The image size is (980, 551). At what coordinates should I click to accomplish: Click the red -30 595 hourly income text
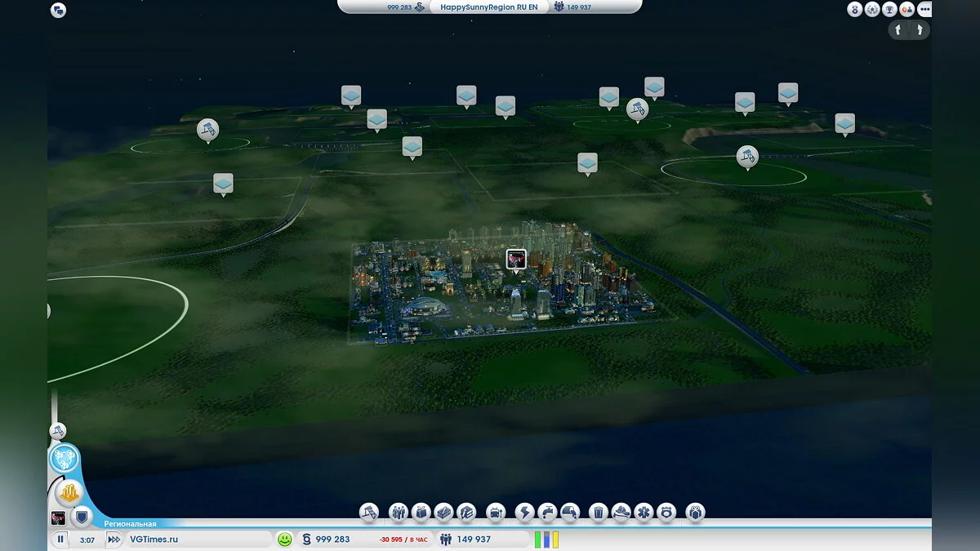pos(403,540)
